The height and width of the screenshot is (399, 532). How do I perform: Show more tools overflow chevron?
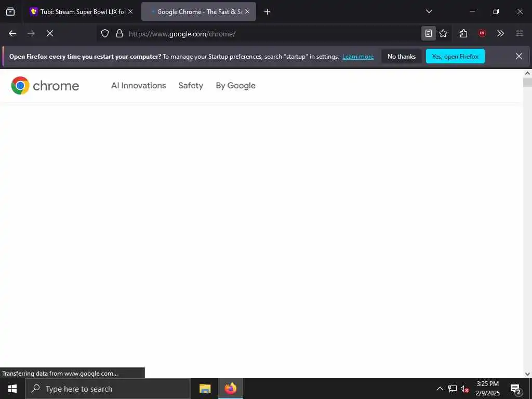click(x=500, y=33)
